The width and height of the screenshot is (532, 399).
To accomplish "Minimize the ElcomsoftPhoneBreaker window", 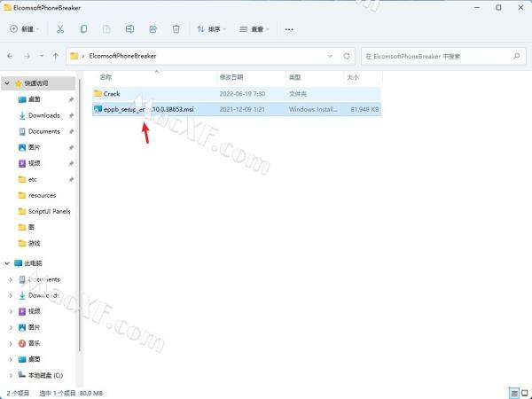I will point(477,7).
